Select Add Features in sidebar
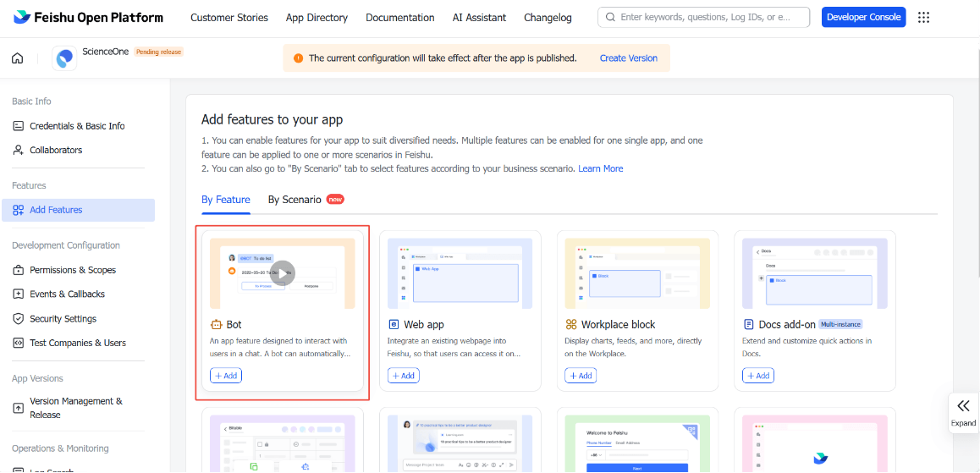 tap(78, 210)
